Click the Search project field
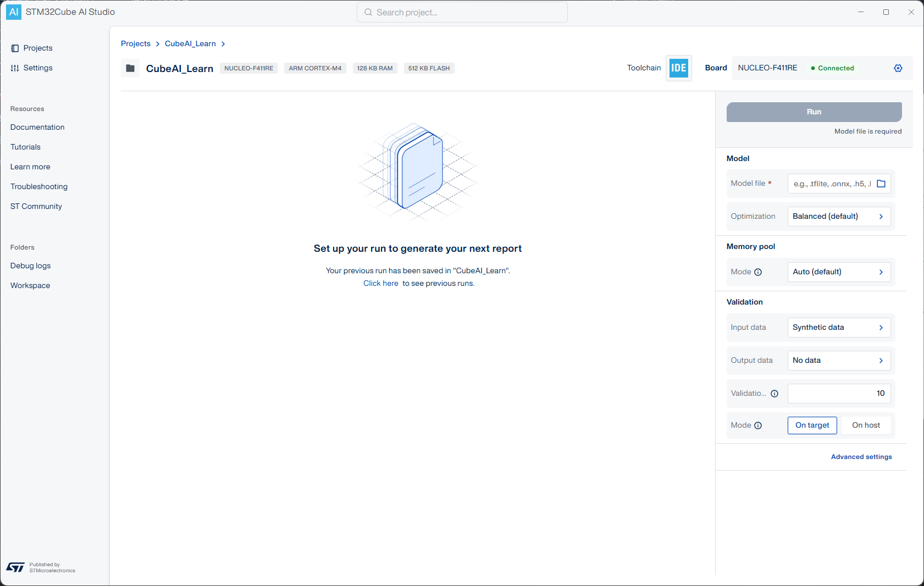924x586 pixels. [462, 12]
